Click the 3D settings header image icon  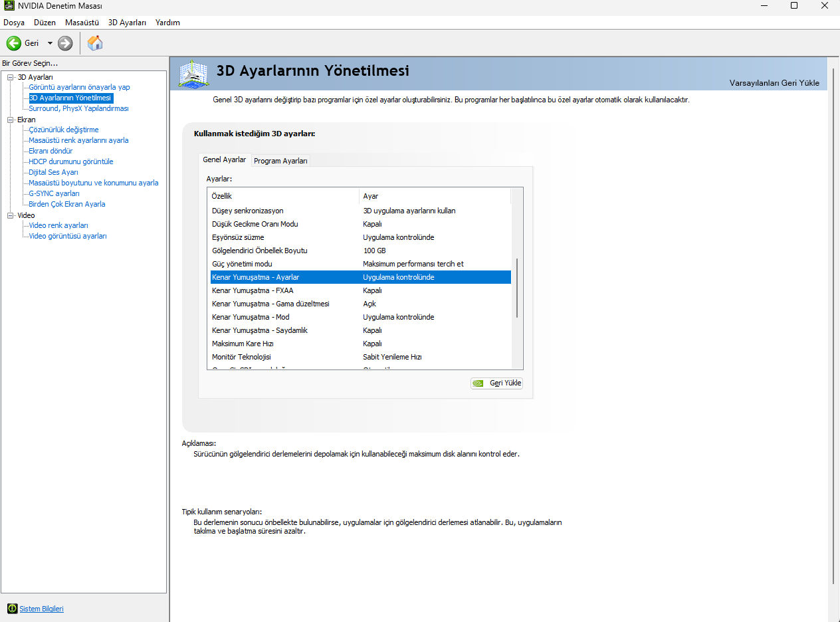[193, 74]
